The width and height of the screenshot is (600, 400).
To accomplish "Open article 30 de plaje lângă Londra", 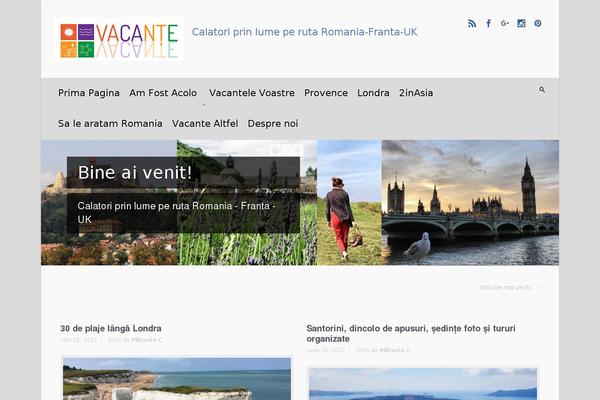I will point(111,328).
